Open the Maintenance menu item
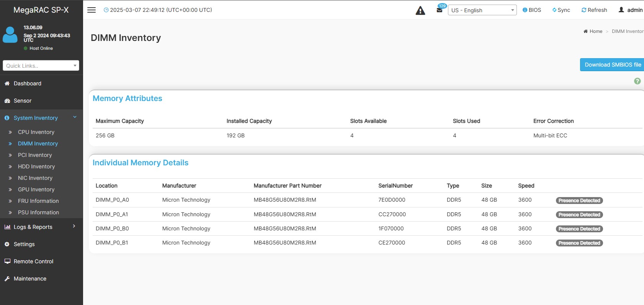This screenshot has height=305, width=644. click(x=30, y=279)
